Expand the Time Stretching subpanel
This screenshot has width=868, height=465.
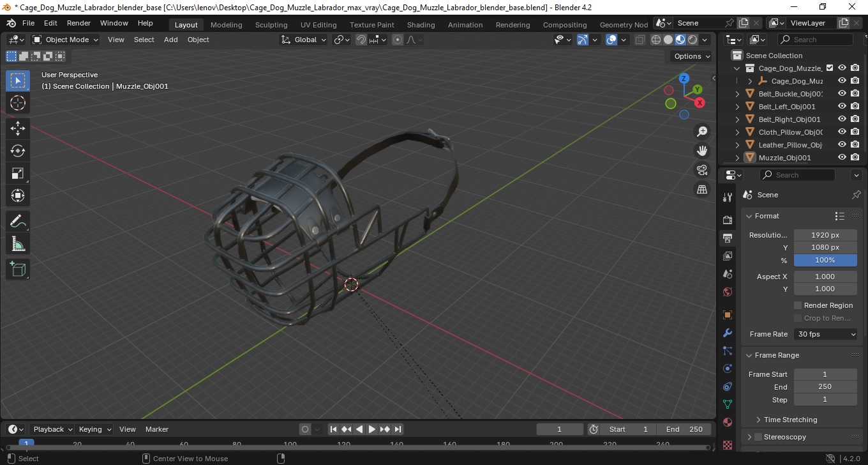[x=758, y=420]
